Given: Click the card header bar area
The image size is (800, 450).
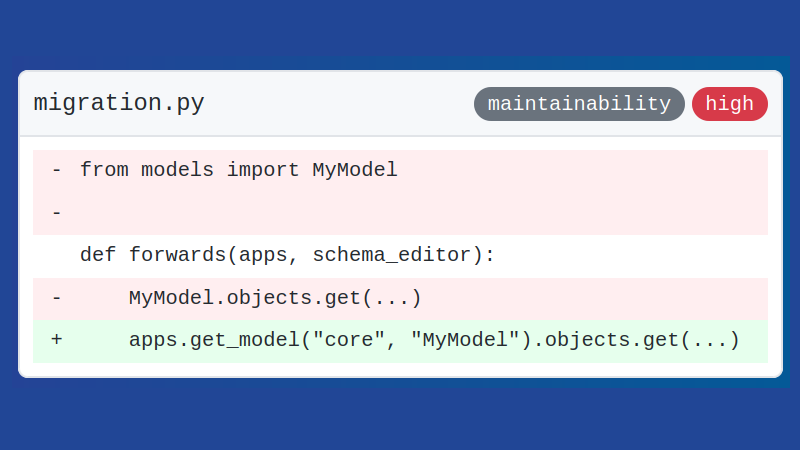Looking at the screenshot, I should click(401, 104).
